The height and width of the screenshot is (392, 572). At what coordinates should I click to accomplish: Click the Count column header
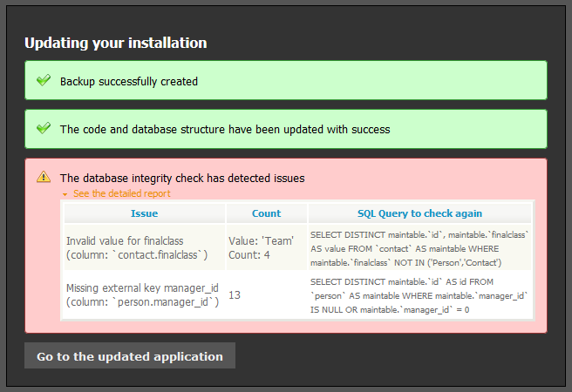[x=266, y=213]
